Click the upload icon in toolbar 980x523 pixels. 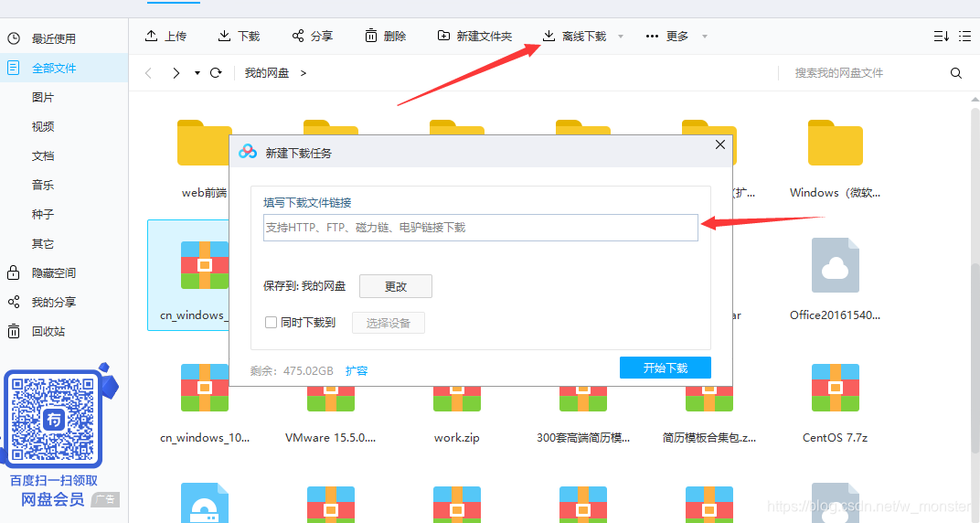click(x=151, y=36)
